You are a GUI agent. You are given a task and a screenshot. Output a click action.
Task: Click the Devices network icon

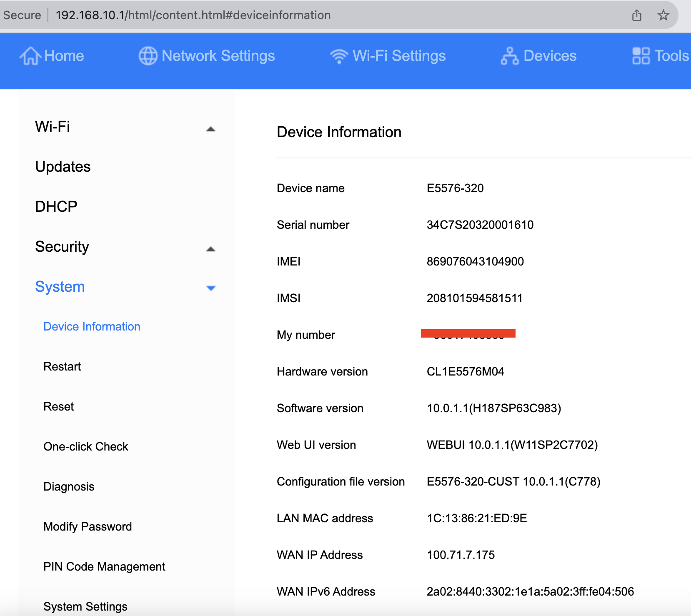[509, 56]
